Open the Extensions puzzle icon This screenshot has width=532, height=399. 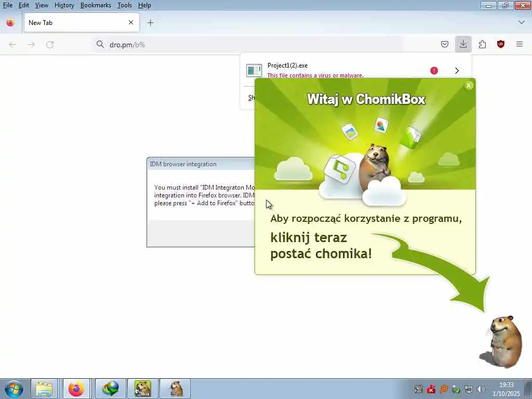482,45
